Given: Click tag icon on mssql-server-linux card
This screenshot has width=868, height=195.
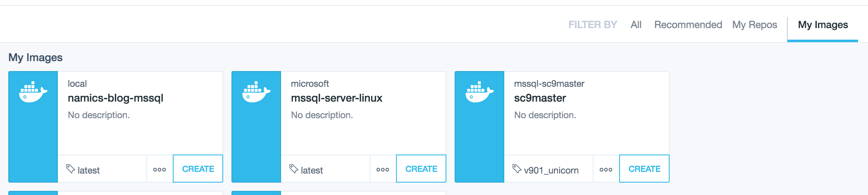Looking at the screenshot, I should click(x=293, y=169).
